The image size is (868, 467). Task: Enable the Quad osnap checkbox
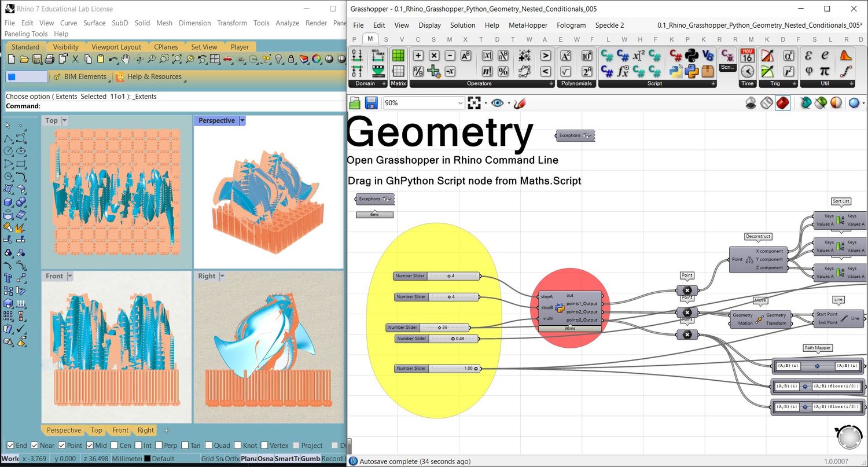(x=209, y=446)
